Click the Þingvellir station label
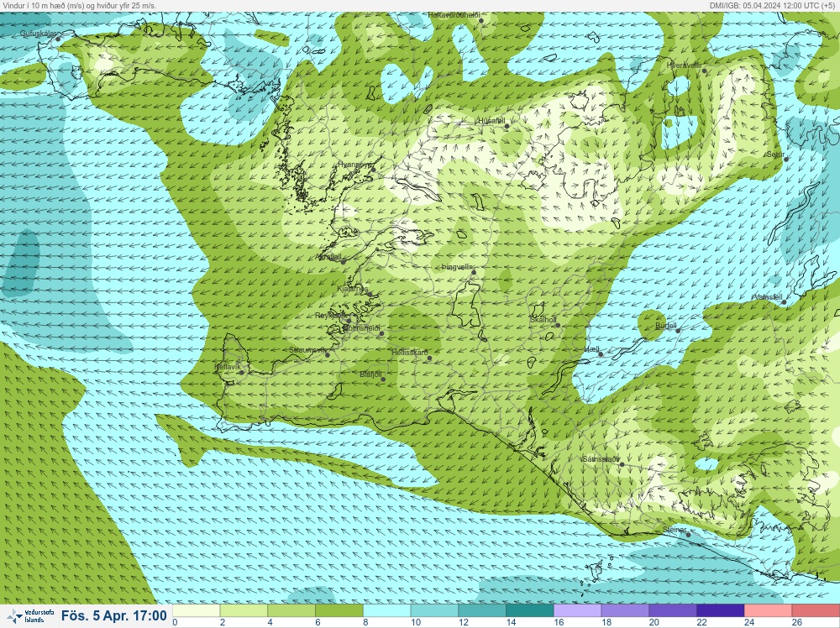 [x=456, y=267]
